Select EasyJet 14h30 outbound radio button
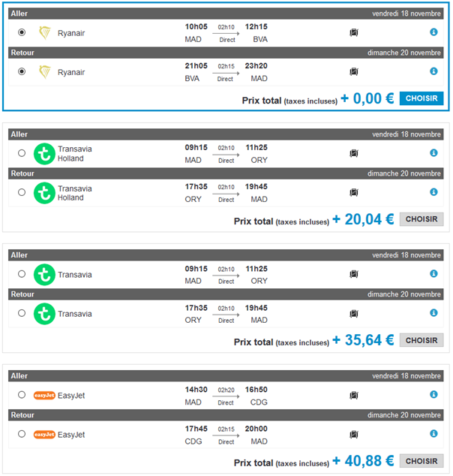453x476 pixels. 21,394
